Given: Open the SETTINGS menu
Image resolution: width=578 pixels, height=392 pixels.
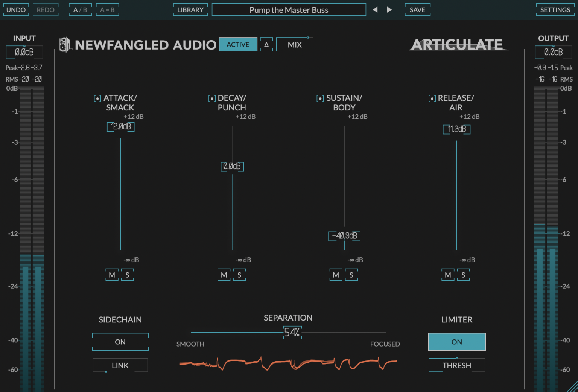Looking at the screenshot, I should [x=555, y=10].
